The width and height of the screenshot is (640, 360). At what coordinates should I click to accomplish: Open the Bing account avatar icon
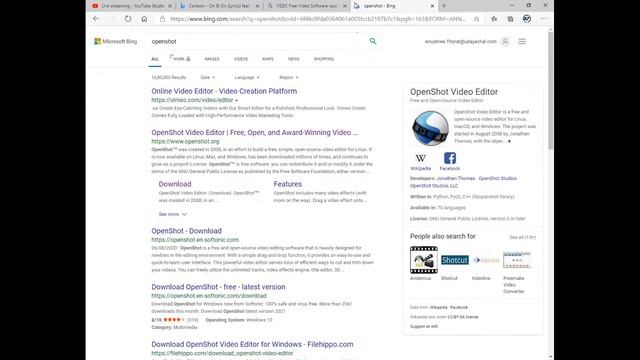(505, 42)
